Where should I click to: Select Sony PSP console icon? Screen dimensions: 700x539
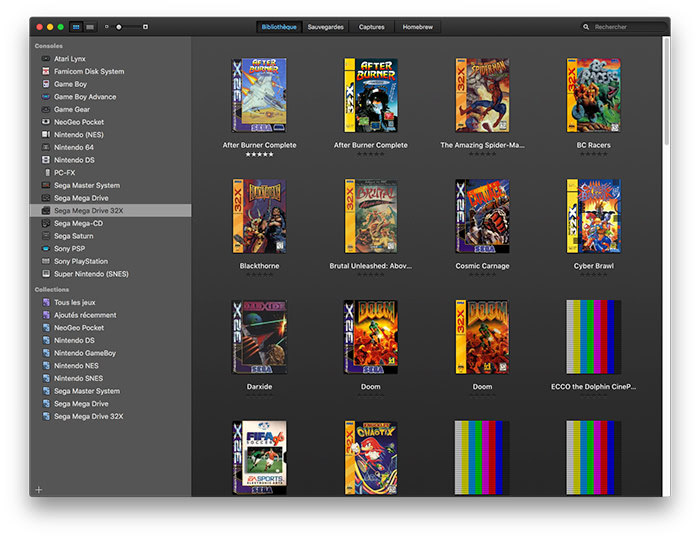click(x=46, y=248)
